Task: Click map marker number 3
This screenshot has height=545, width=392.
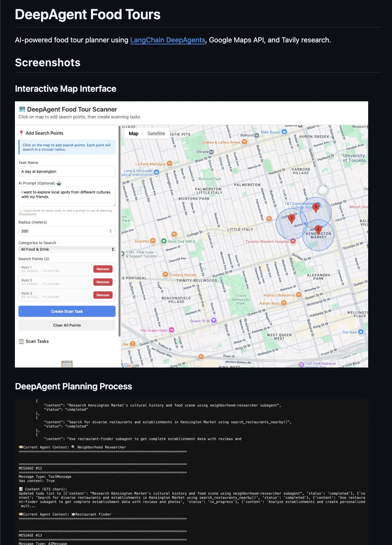Action: [316, 207]
